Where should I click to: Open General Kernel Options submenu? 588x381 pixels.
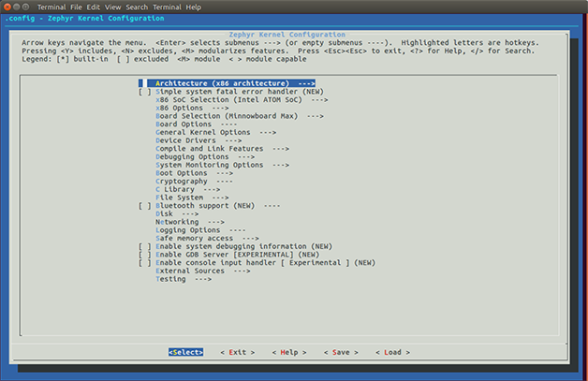[x=216, y=132]
